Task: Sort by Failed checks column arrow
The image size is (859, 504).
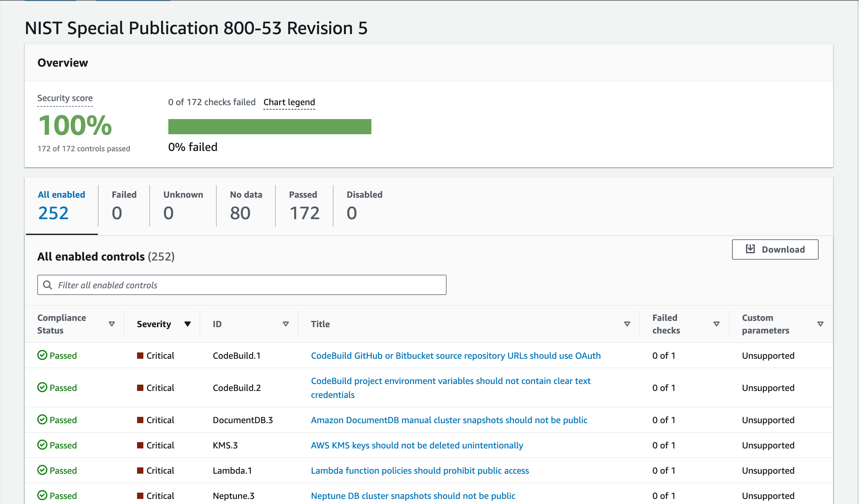Action: (717, 324)
